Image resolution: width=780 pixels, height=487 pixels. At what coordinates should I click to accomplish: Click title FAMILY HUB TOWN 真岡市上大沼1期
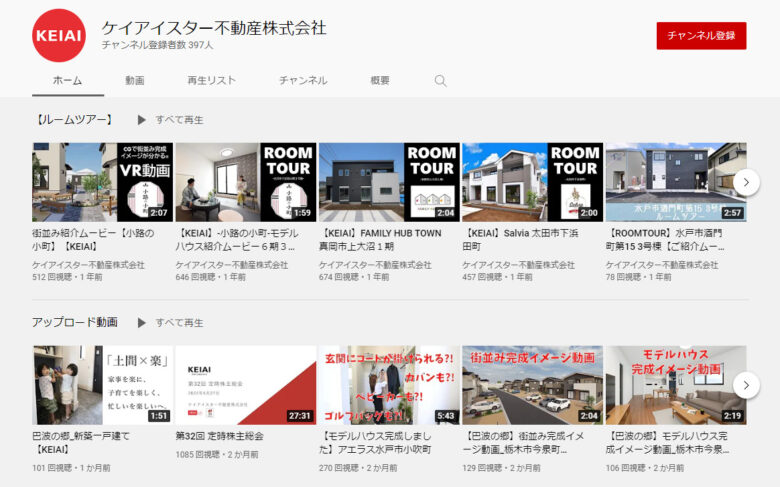click(x=381, y=240)
